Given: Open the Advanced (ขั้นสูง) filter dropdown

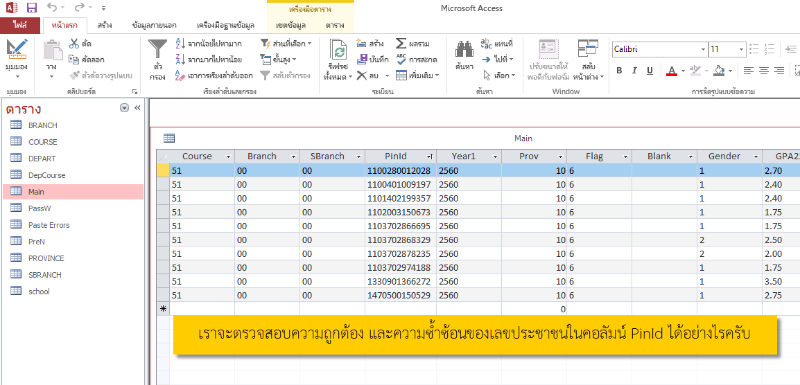Looking at the screenshot, I should coord(278,59).
